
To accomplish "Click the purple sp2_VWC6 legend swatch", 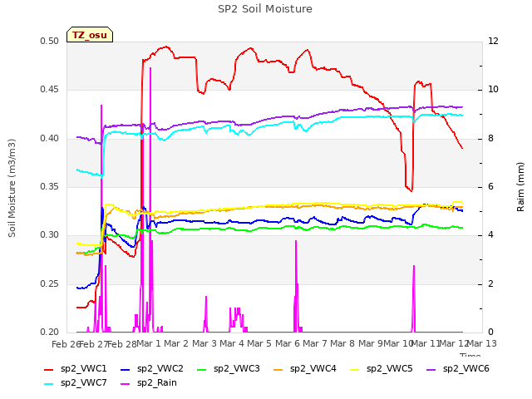I will 431,370.
